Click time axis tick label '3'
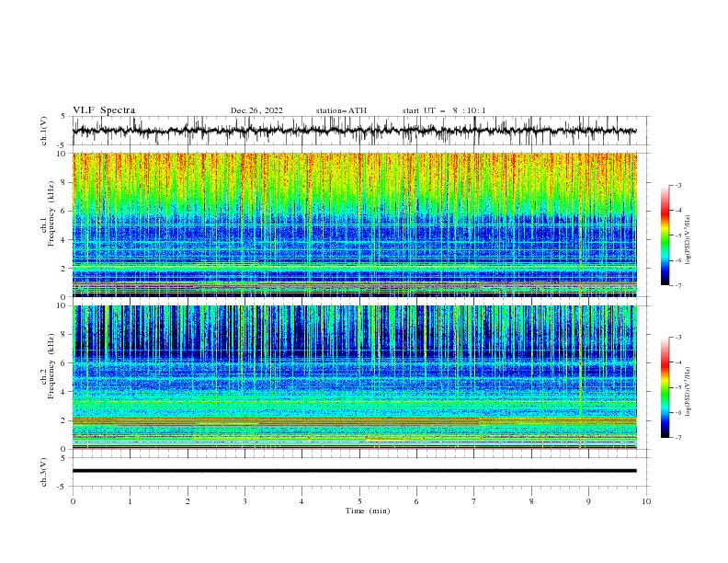 pos(245,501)
